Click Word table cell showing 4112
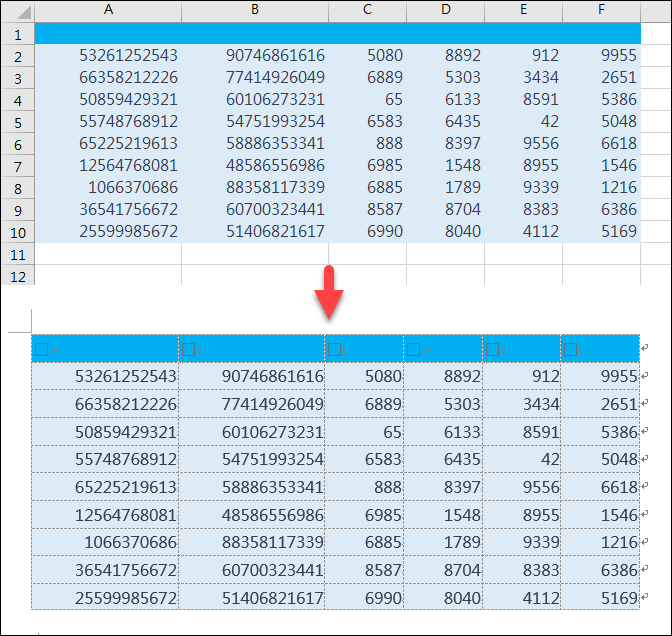This screenshot has height=636, width=672. tap(522, 597)
